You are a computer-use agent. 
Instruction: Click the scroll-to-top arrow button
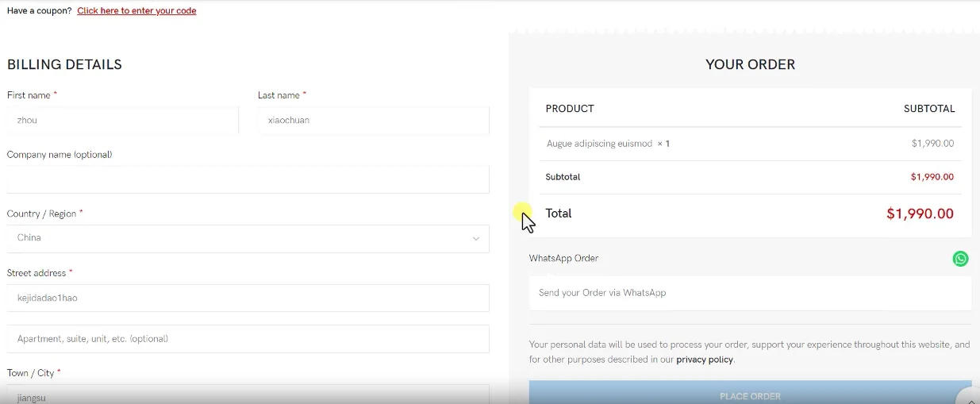(970, 398)
